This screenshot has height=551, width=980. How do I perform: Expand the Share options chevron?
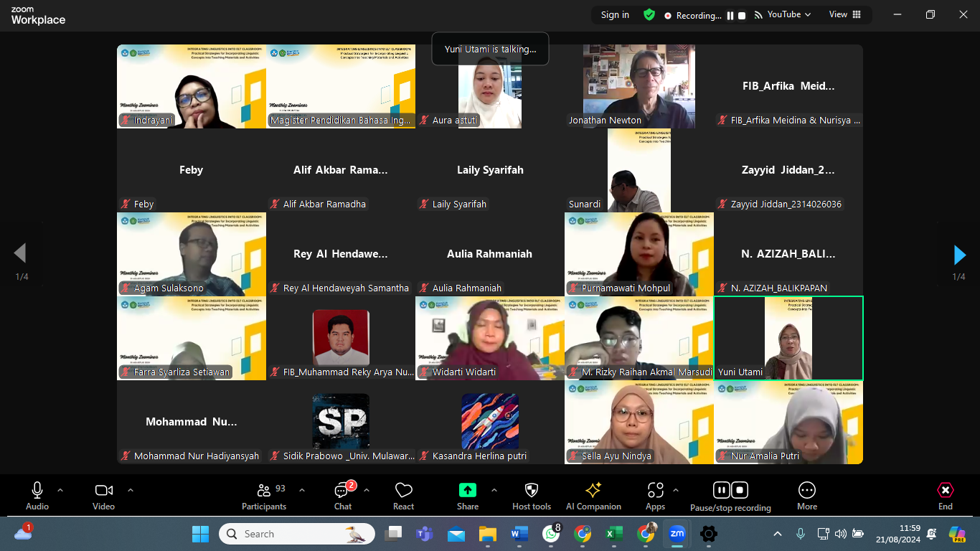pyautogui.click(x=494, y=490)
